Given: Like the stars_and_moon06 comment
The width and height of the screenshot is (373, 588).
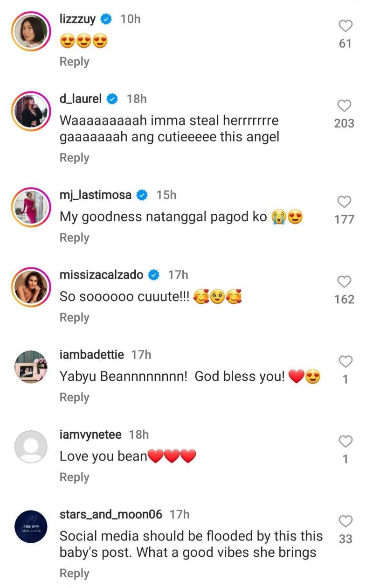Looking at the screenshot, I should pos(345,521).
